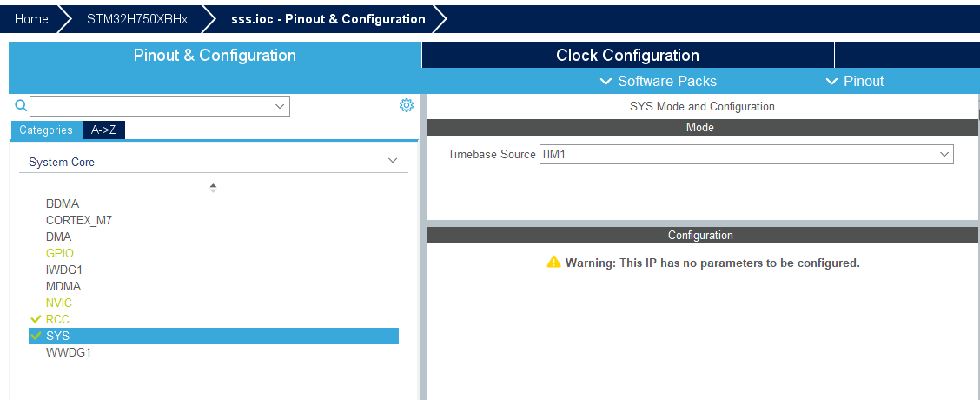This screenshot has width=980, height=400.
Task: Select WWDG1 in the peripheral list
Action: (x=68, y=352)
